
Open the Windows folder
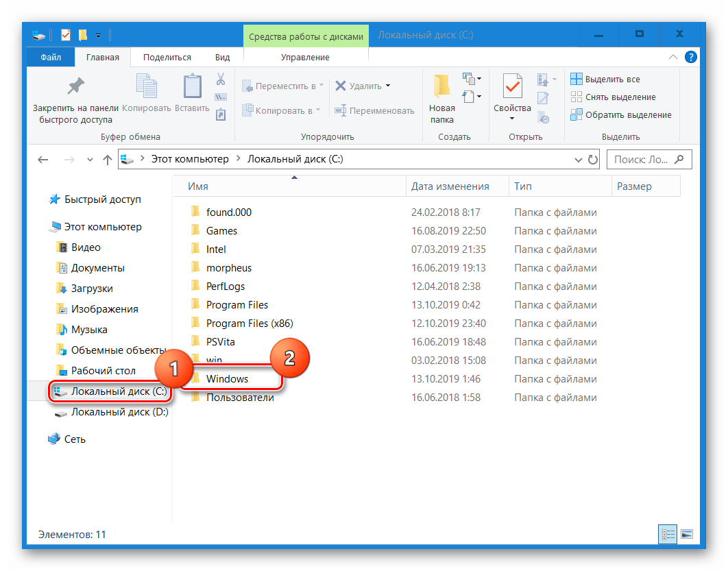pyautogui.click(x=227, y=378)
